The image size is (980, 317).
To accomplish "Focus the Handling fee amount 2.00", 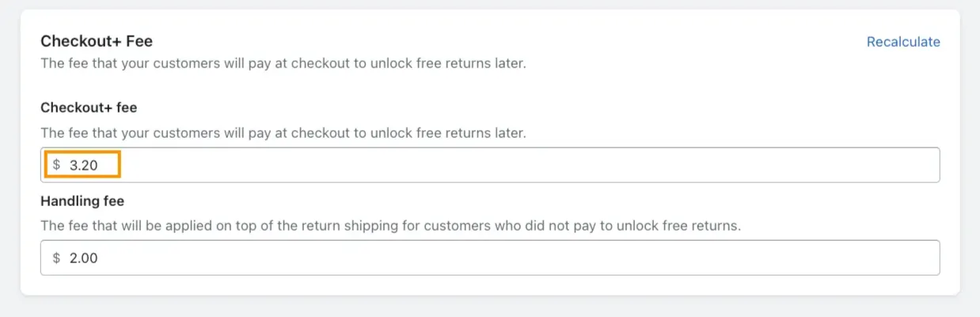I will point(491,258).
